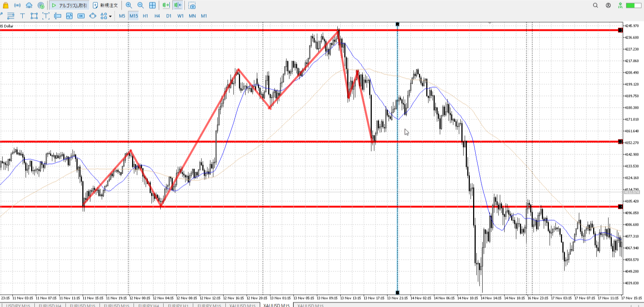644x307 pixels.
Task: Open the Market shopping bag icon
Action: [5, 5]
